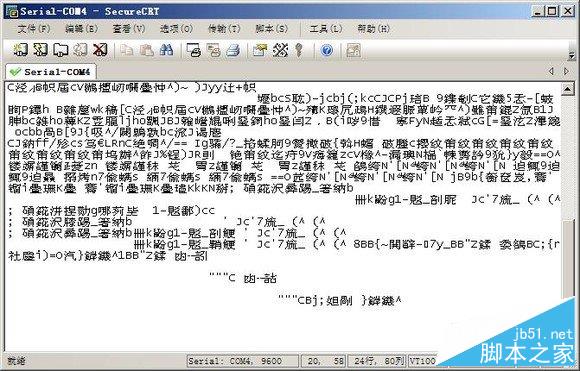This screenshot has height=371, width=580.
Task: Click the VT100 status field
Action: pos(422,361)
